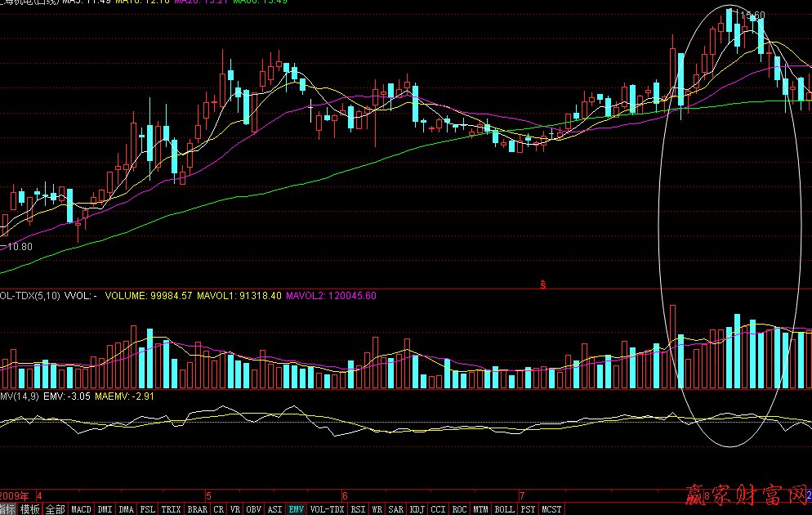Select the 全部 tab

(55, 509)
